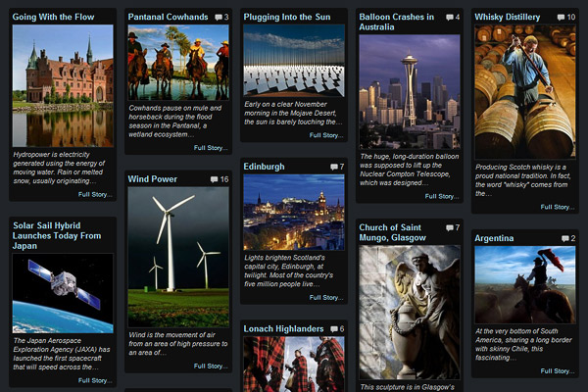This screenshot has height=392, width=588.
Task: View the angel sculpture photo
Action: 410,313
